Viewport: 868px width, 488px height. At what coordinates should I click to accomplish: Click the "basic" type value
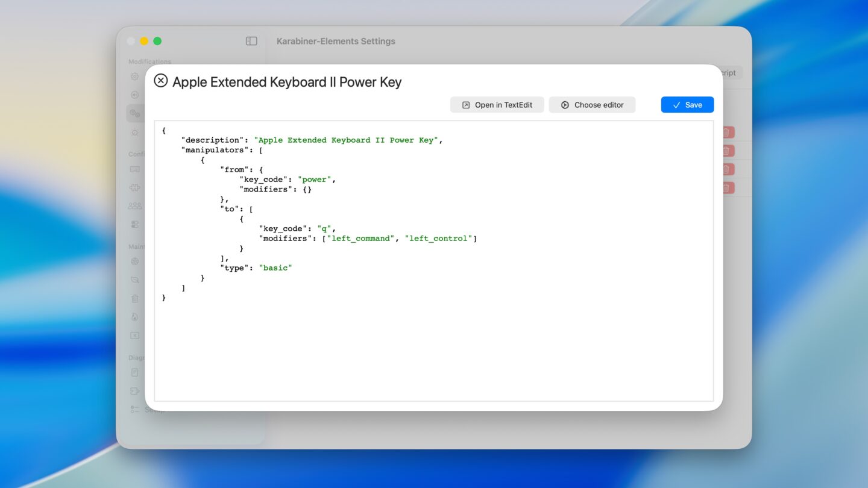[x=275, y=268]
